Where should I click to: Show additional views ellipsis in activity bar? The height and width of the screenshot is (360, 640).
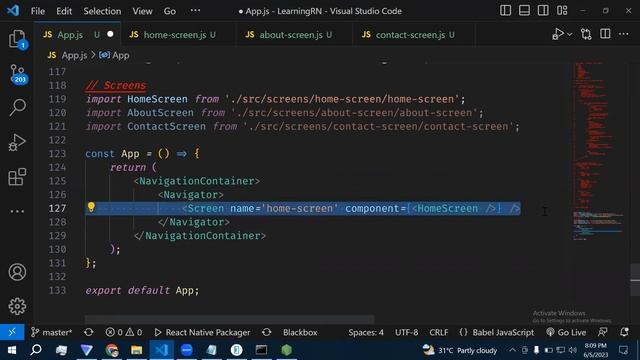click(x=17, y=211)
